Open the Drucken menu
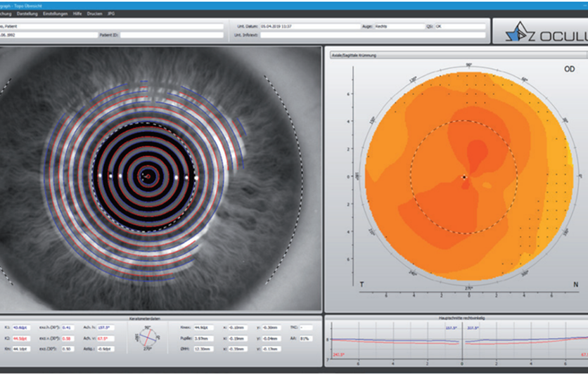Screen dimensions: 588x374 click(94, 13)
